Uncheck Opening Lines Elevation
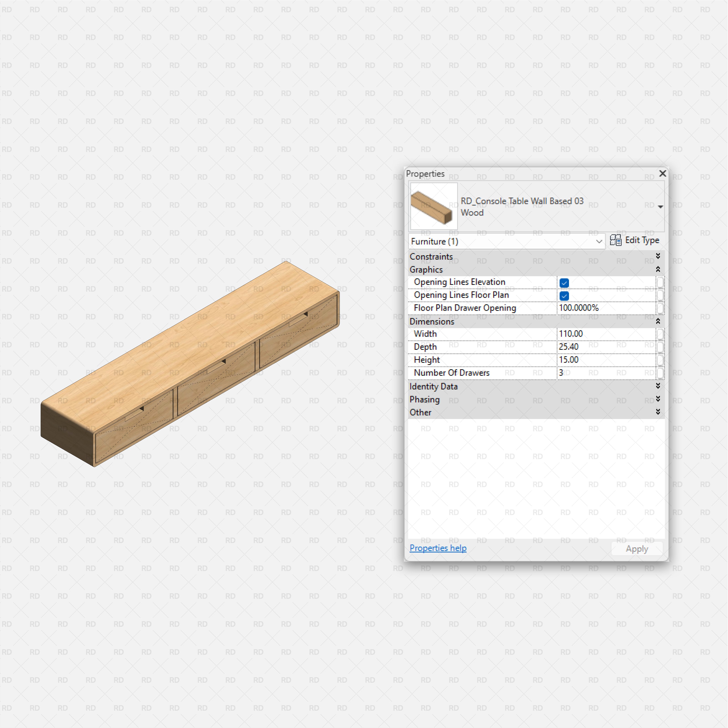The height and width of the screenshot is (728, 728). click(x=564, y=283)
